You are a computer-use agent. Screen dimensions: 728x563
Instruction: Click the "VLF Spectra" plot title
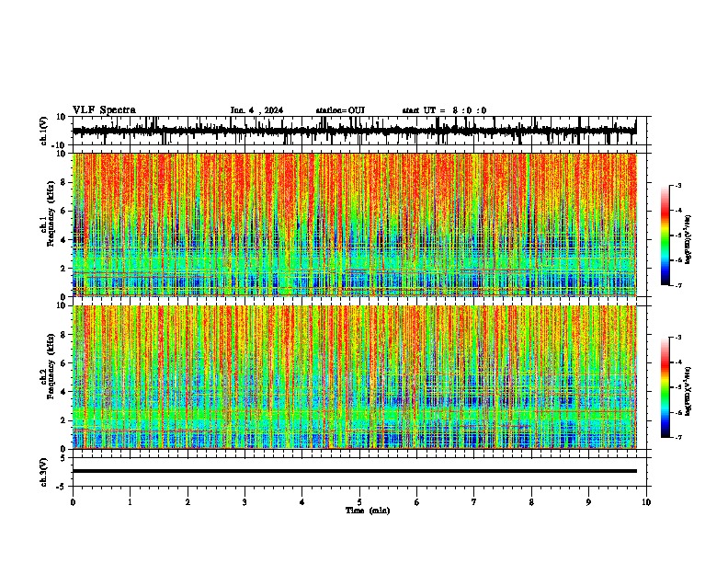pos(104,110)
